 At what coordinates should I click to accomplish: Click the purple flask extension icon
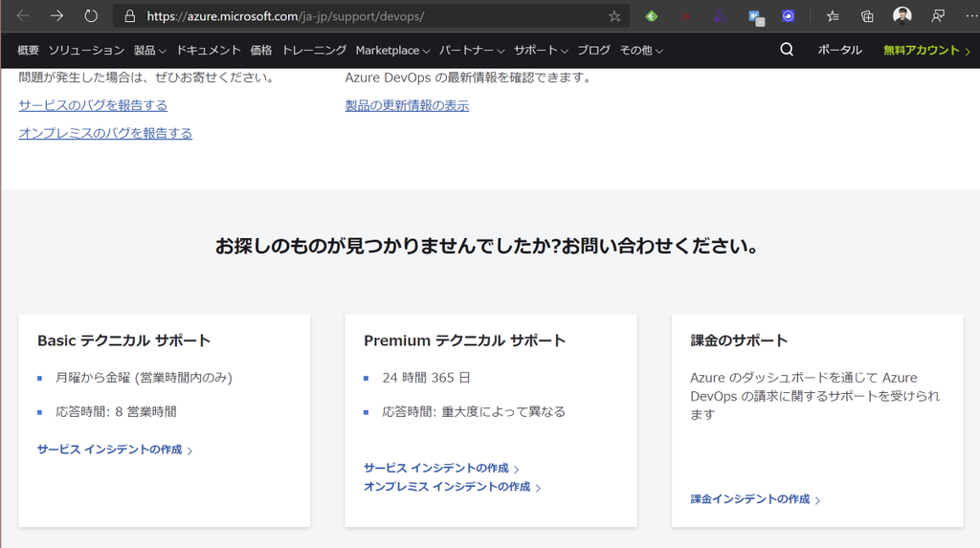pos(720,16)
